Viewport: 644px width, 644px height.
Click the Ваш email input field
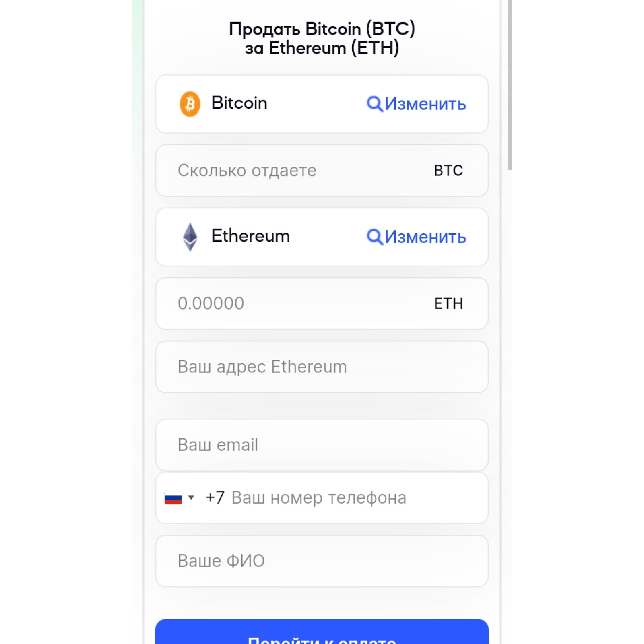coord(322,445)
